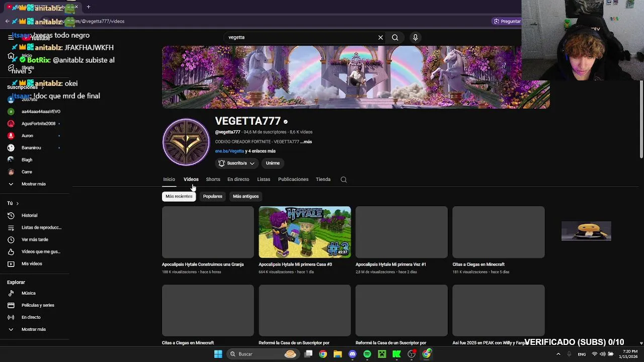Open the volume control in system tray
The width and height of the screenshot is (644, 362).
tap(602, 354)
